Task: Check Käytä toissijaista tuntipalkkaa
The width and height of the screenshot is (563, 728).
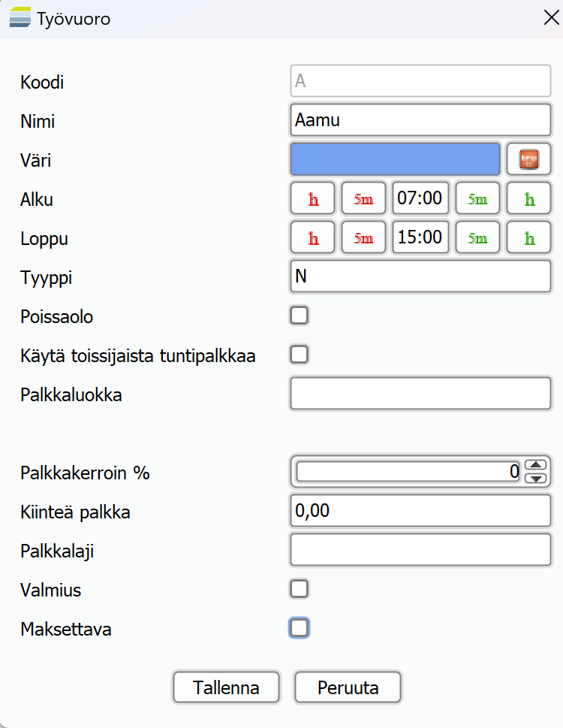Action: (300, 355)
